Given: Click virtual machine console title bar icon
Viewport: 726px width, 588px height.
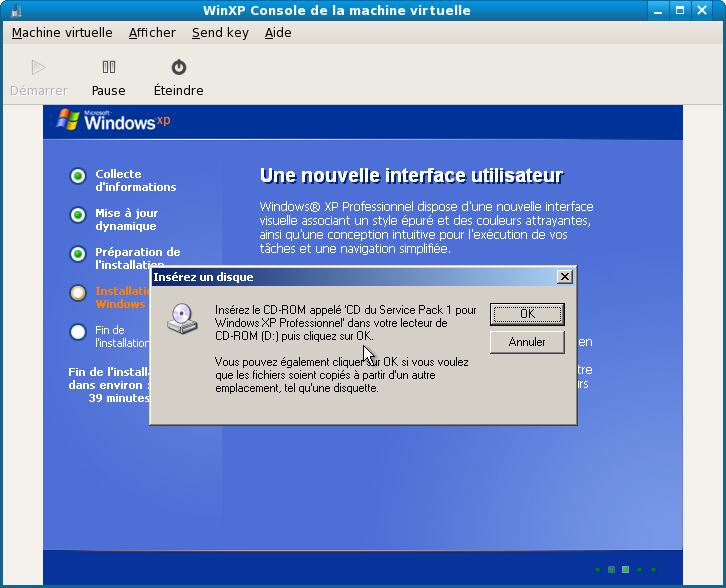Looking at the screenshot, I should pos(16,10).
